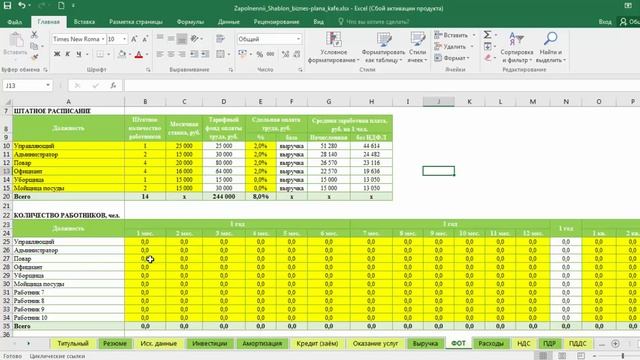Switch to Normal view in status bar

click(543, 356)
